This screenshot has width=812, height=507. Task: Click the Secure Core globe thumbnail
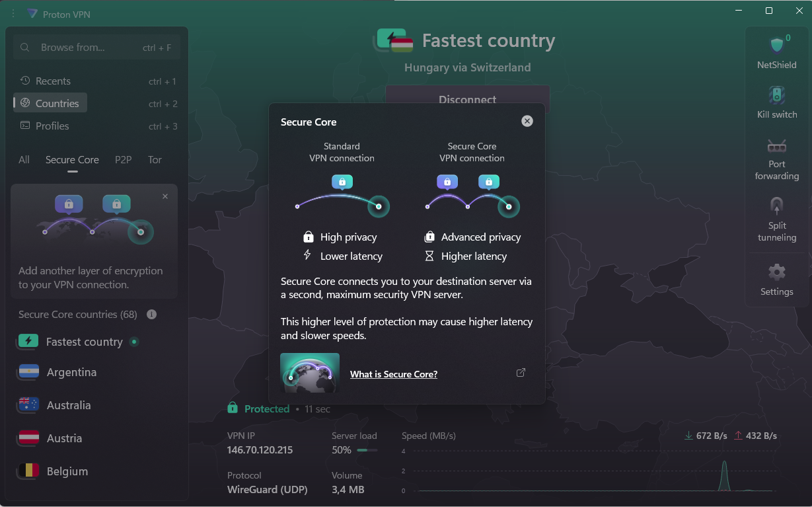click(310, 373)
